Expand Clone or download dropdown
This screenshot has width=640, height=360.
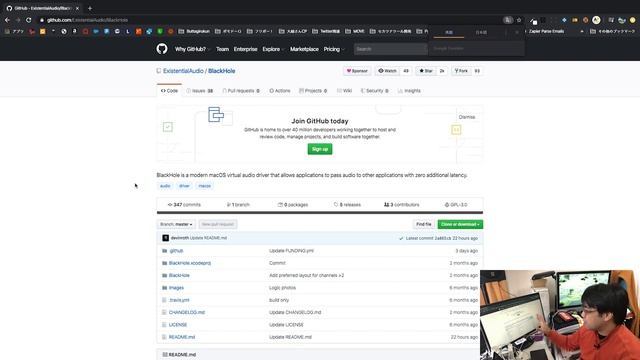click(460, 224)
